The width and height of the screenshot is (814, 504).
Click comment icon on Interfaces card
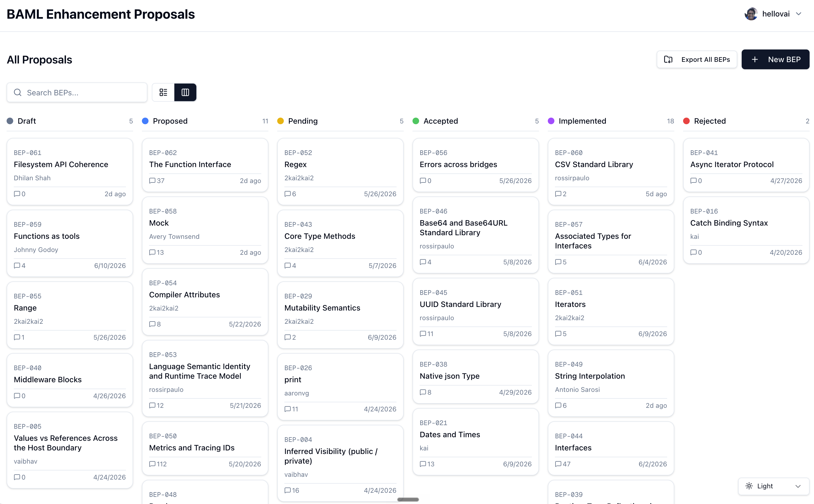click(558, 464)
